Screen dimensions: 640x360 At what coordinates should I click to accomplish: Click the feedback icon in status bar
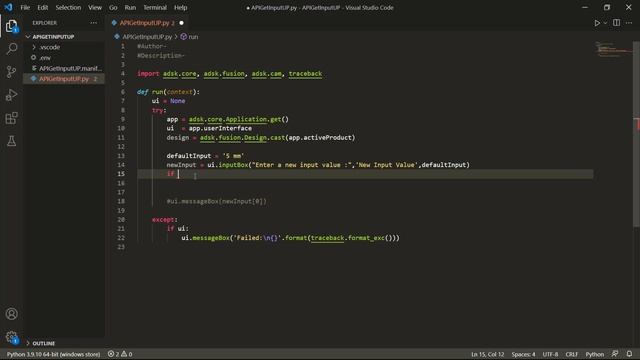pyautogui.click(x=615, y=354)
